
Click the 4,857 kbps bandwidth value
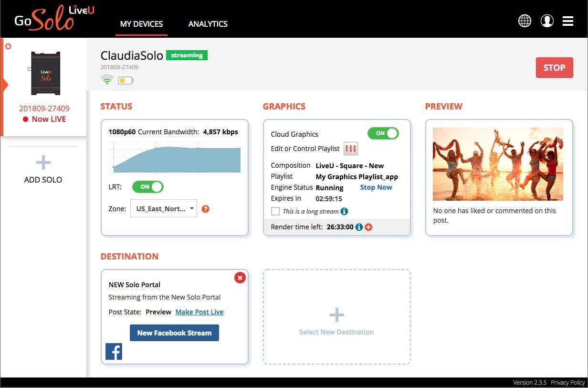[220, 132]
